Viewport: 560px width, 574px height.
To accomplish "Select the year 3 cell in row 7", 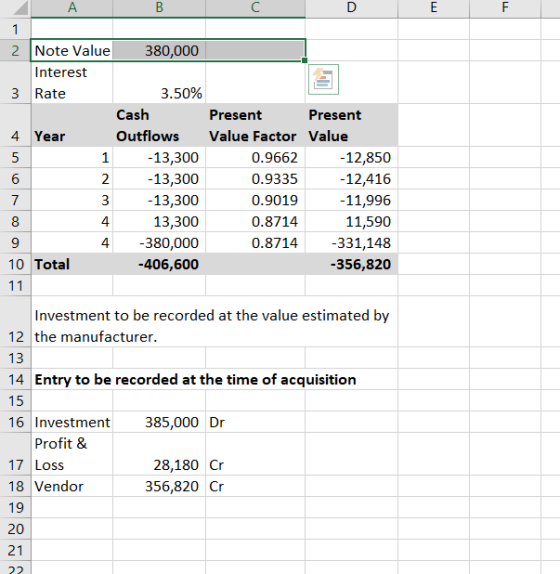I will (x=72, y=200).
